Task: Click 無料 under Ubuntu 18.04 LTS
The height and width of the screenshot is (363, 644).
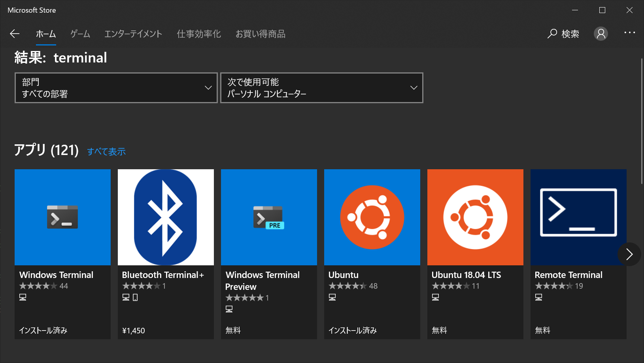Action: (x=440, y=331)
